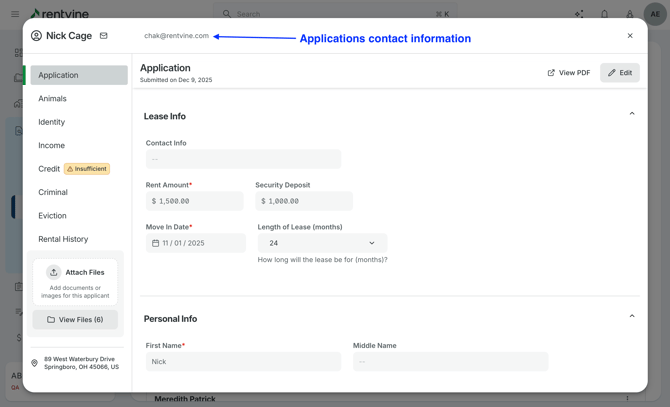
Task: Select the Criminal section
Action: click(x=53, y=192)
